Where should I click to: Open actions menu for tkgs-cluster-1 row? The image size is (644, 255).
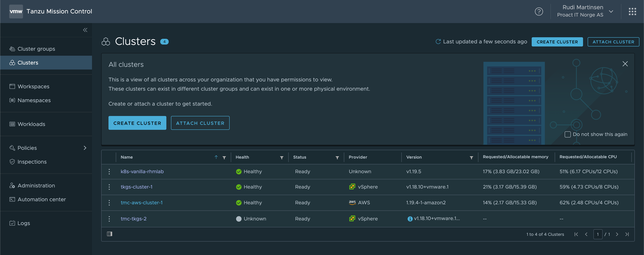pos(109,187)
